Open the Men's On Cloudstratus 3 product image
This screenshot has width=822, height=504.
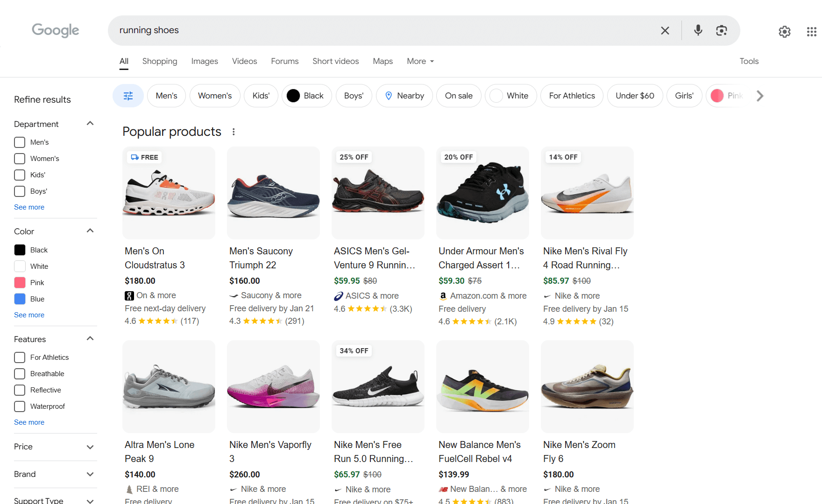pos(169,193)
